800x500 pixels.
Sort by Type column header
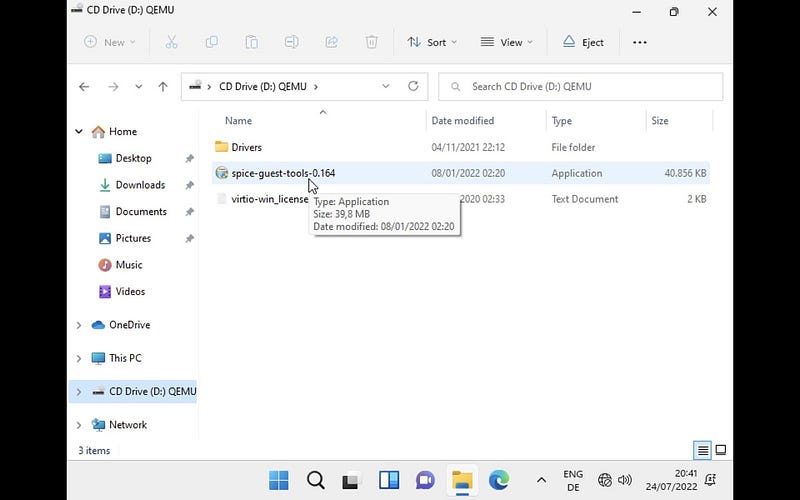561,121
